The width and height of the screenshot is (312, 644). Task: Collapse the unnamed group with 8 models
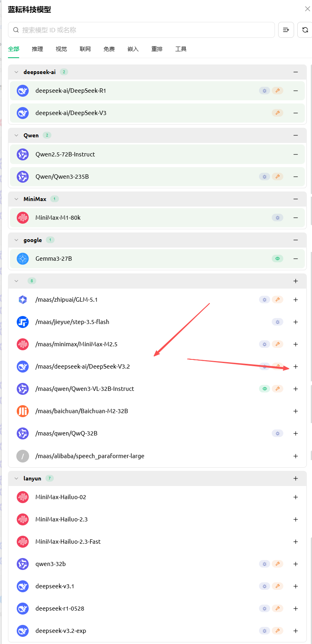tap(16, 281)
